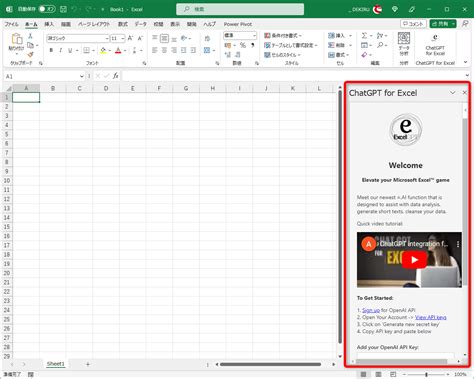Screen dimensions: 474x379
Task: Apply the Comma Style format
Action: (x=252, y=45)
